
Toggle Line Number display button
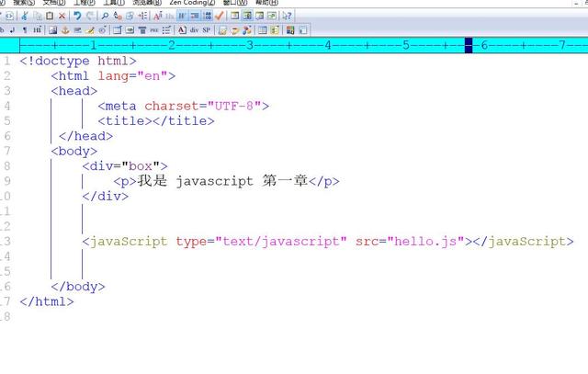208,16
